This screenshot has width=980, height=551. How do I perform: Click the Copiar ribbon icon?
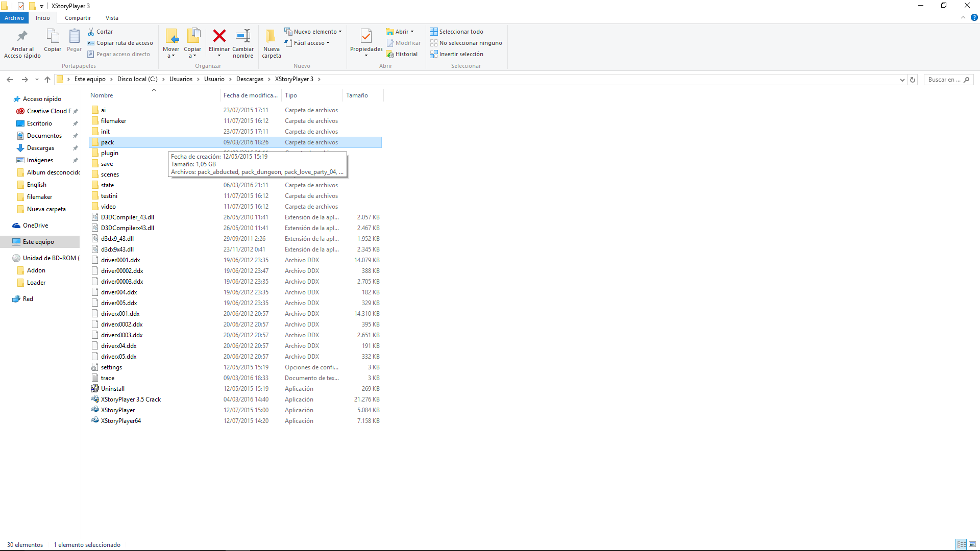click(53, 36)
